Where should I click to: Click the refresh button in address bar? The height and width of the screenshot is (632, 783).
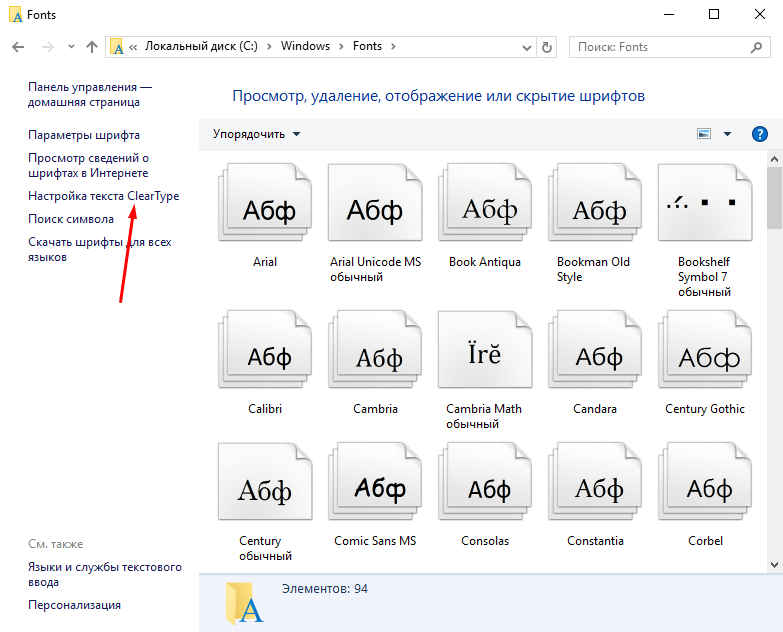click(547, 47)
